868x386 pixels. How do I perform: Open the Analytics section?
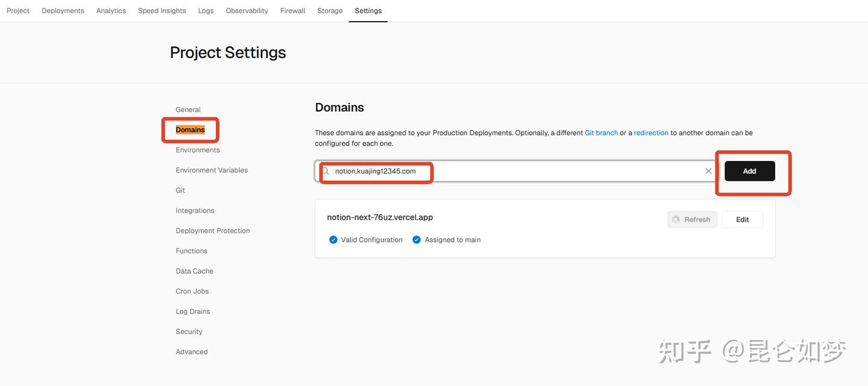110,10
